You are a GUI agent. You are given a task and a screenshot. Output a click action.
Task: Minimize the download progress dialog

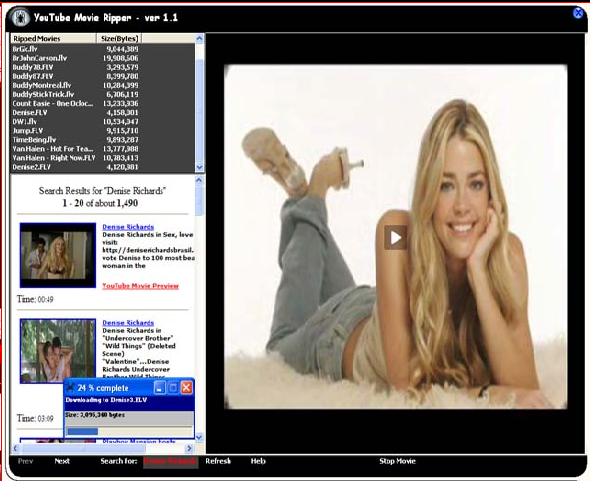160,388
